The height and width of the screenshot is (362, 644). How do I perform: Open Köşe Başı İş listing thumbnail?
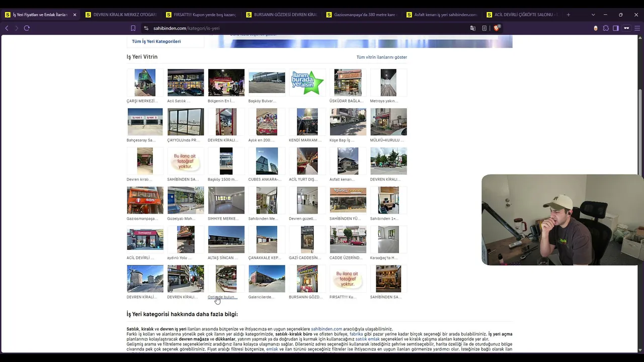click(348, 122)
